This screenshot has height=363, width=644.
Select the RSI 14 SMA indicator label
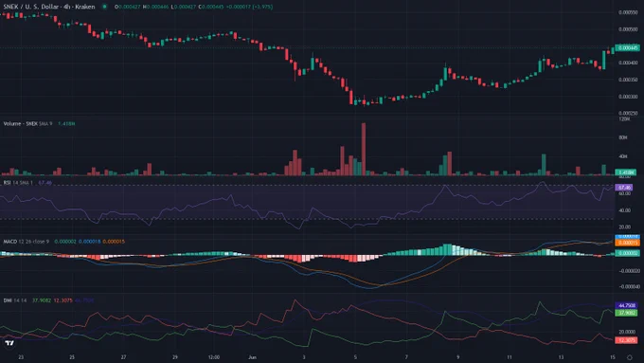pos(18,183)
